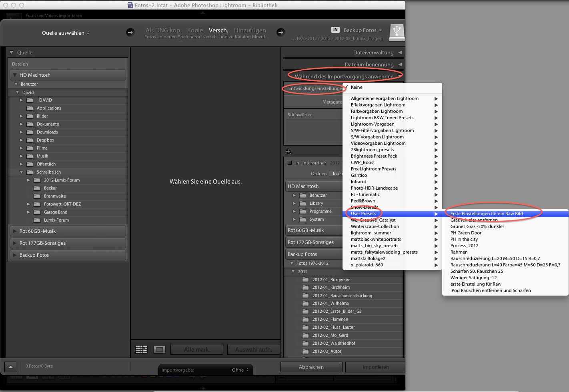Open the Entwicklungseinstellungen dropdown

315,88
